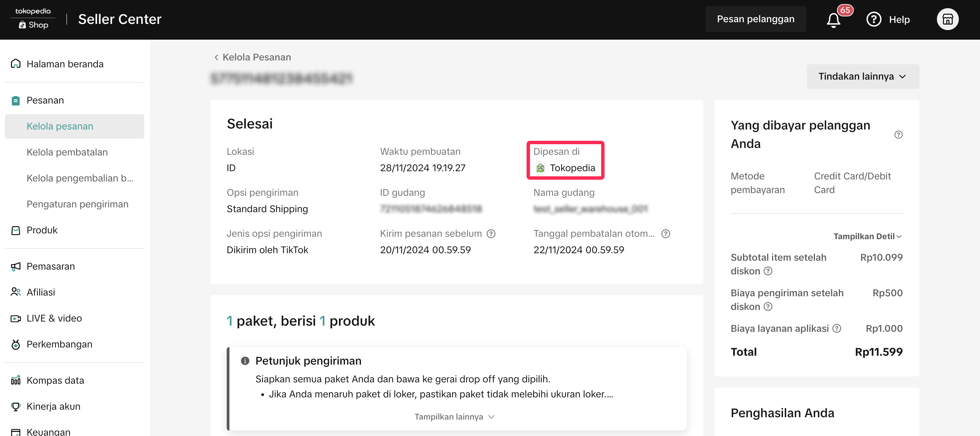Image resolution: width=980 pixels, height=436 pixels.
Task: Click the shop profile avatar icon
Action: 947,19
